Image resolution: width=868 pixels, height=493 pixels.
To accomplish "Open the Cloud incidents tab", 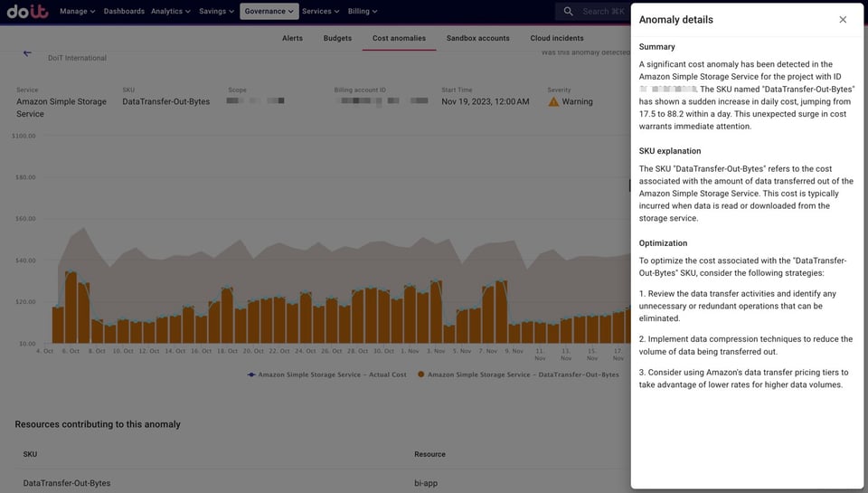I will click(x=557, y=38).
